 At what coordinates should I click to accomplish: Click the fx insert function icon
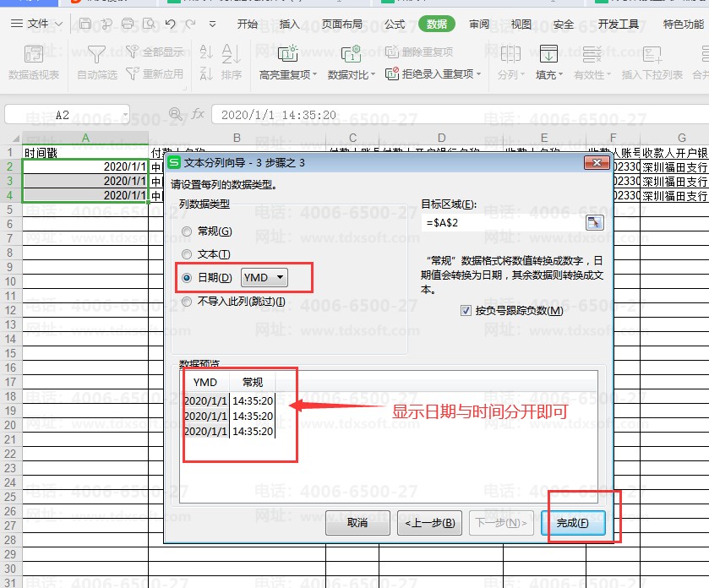pyautogui.click(x=197, y=114)
